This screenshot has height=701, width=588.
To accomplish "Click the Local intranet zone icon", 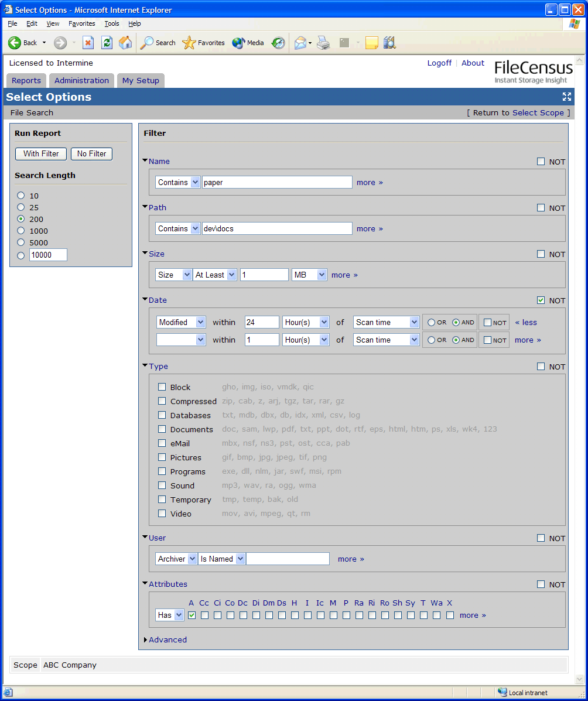I will point(502,692).
